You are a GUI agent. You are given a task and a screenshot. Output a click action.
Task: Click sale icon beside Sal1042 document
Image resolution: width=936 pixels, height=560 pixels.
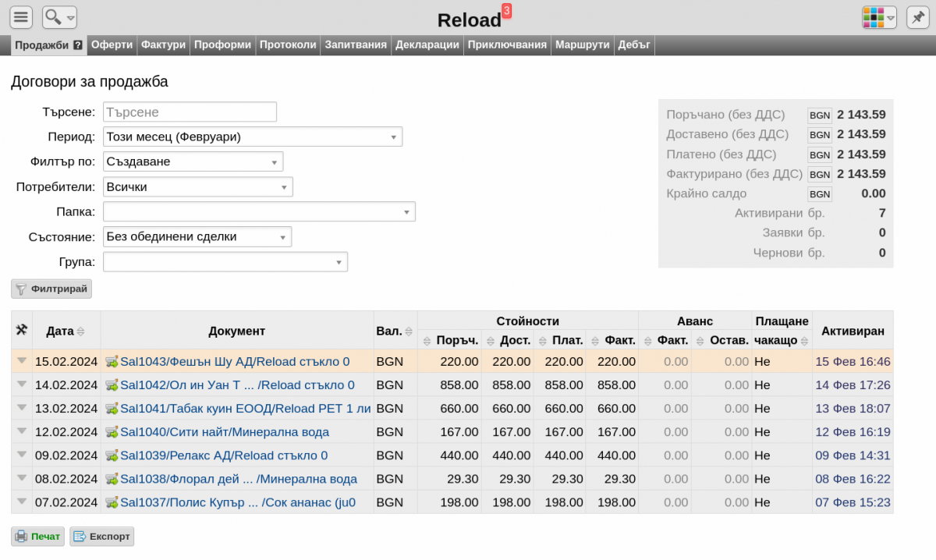tap(112, 385)
